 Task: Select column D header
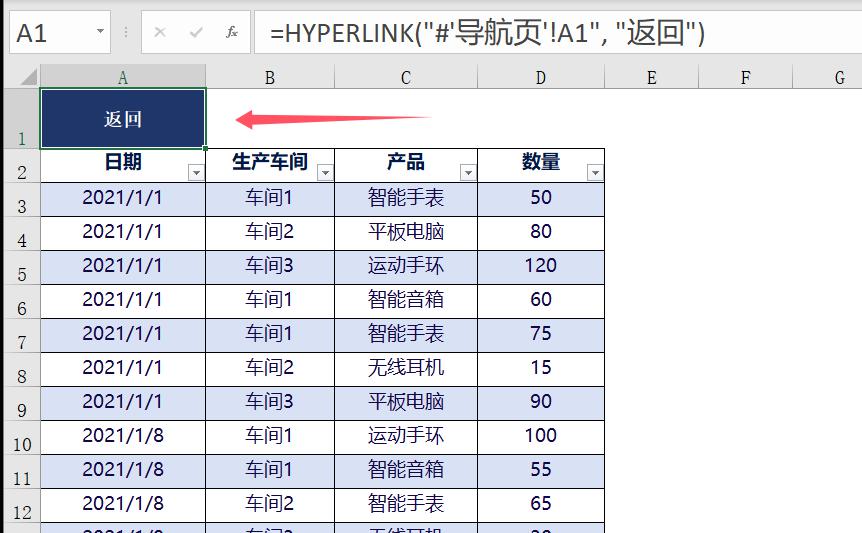tap(541, 77)
